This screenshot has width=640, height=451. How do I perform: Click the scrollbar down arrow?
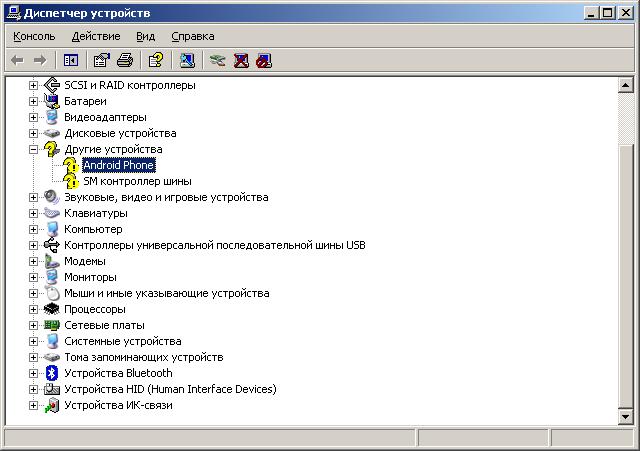(625, 417)
